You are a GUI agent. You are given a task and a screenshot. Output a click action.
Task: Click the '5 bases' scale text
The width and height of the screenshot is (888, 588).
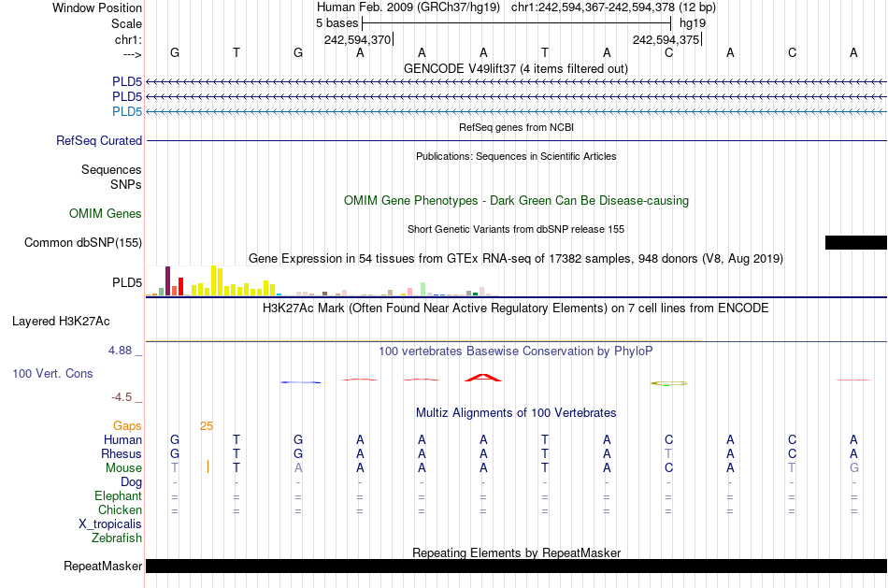337,23
